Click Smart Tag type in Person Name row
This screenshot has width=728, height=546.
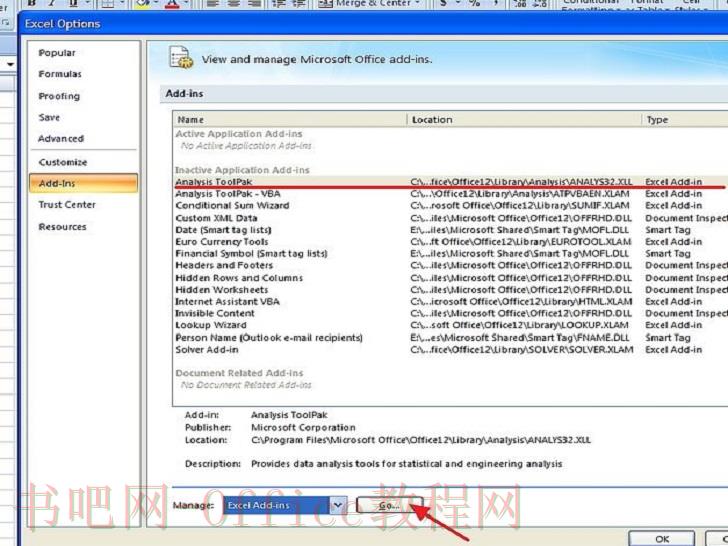[668, 338]
